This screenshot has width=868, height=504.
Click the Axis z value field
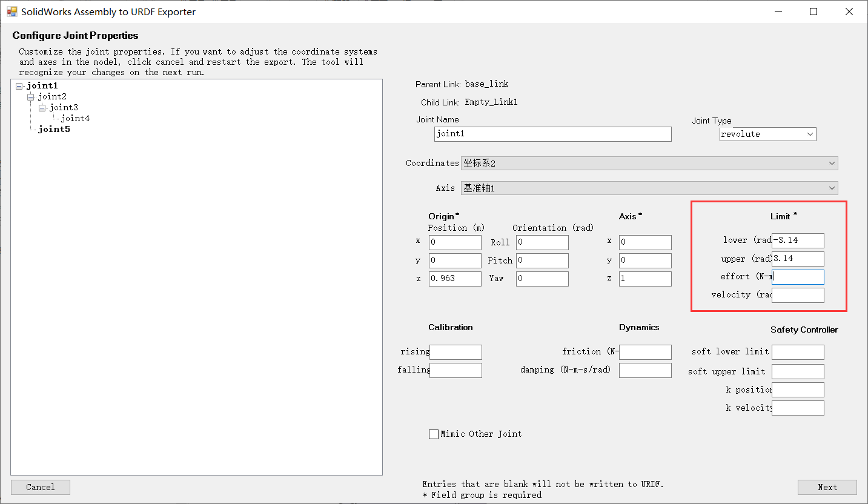[x=645, y=279]
